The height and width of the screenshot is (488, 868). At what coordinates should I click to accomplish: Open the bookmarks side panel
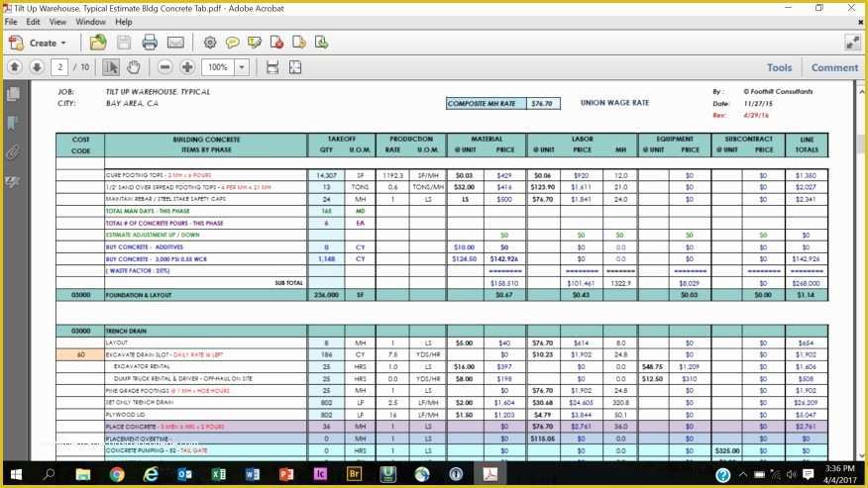point(13,123)
